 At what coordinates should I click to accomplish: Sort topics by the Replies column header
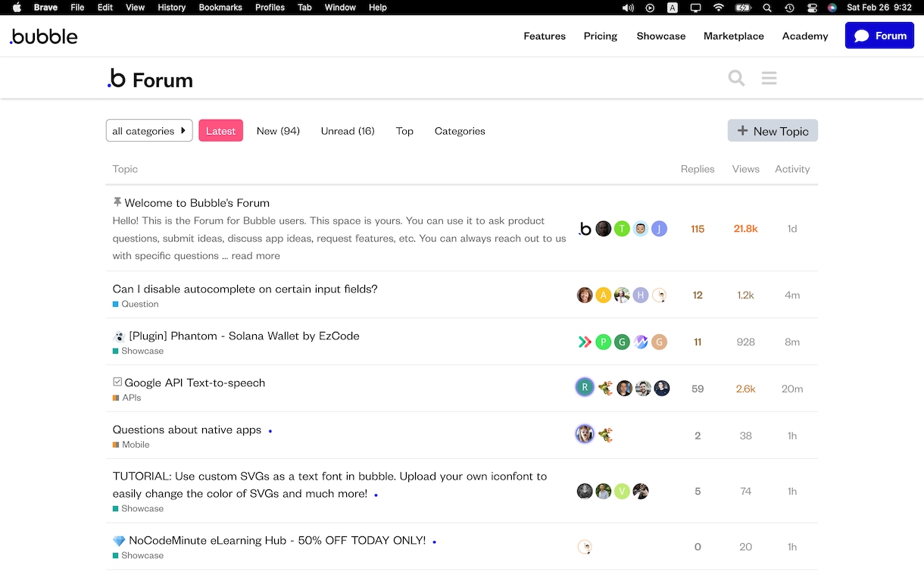click(x=698, y=169)
